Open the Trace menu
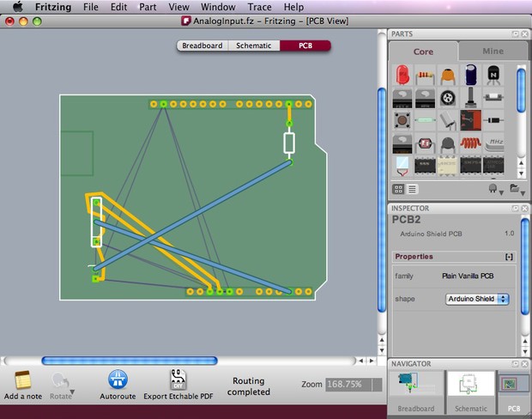 point(259,7)
